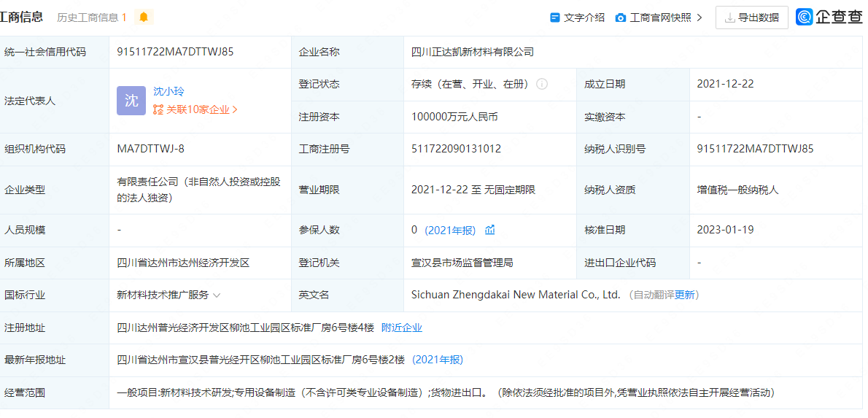Open 2021年报 link in 最新年报地址 row
This screenshot has height=418, width=868.
438,360
